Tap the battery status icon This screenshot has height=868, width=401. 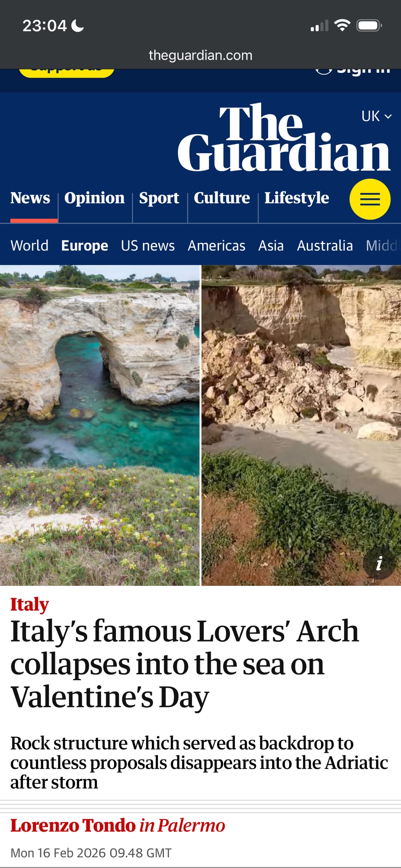click(x=369, y=26)
